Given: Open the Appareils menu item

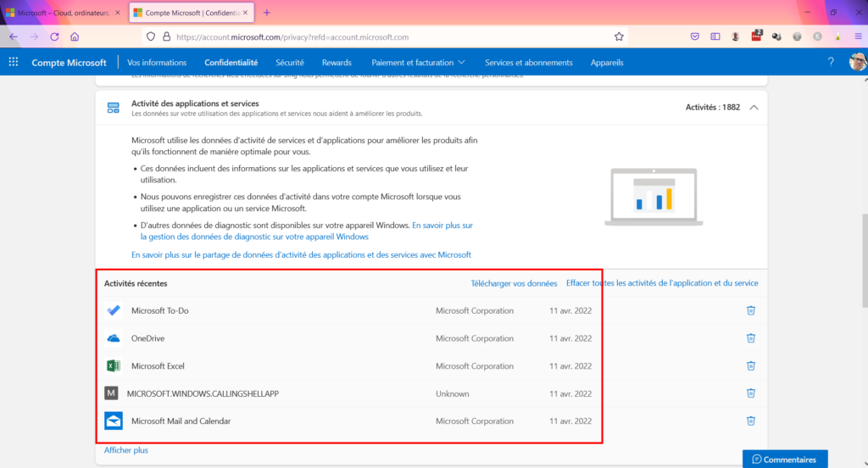Looking at the screenshot, I should pyautogui.click(x=607, y=63).
